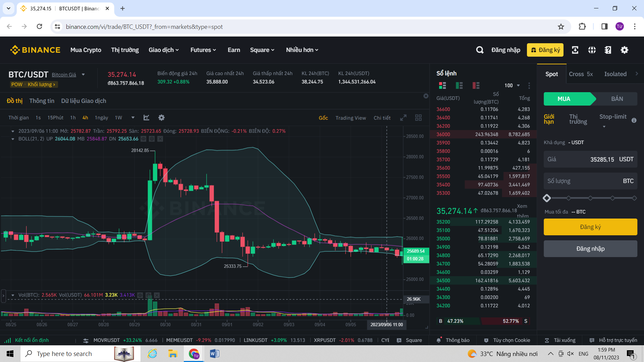Switch to BÁN sell side
The height and width of the screenshot is (362, 644).
click(x=617, y=99)
